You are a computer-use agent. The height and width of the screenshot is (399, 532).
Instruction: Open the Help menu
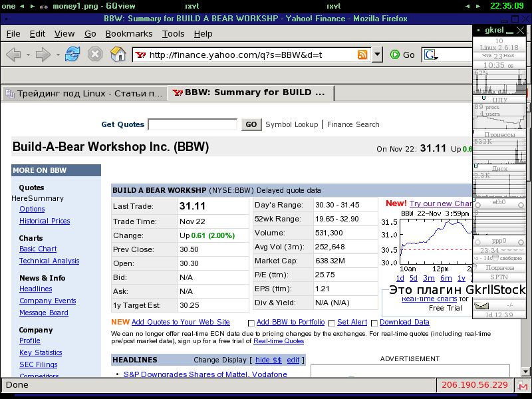tap(203, 34)
